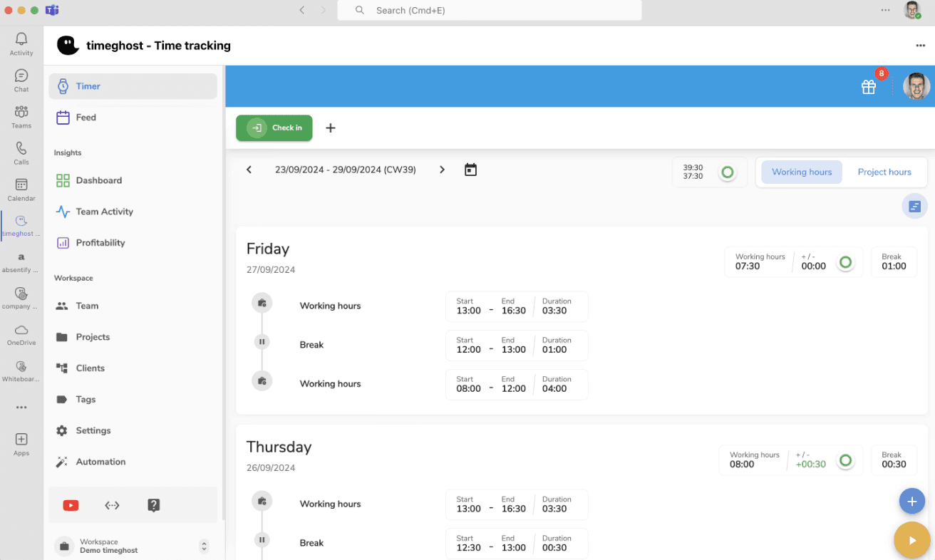Open Calls in the Teams rail

coord(21,152)
